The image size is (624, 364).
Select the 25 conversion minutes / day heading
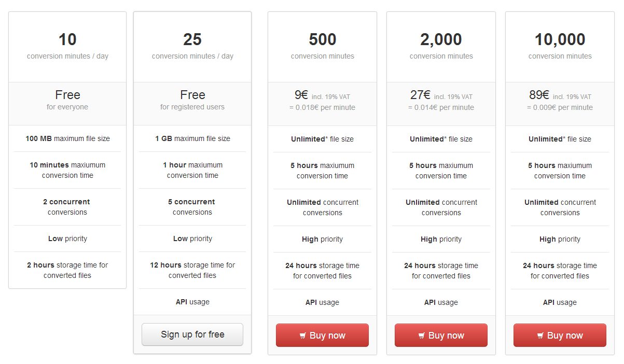pyautogui.click(x=192, y=40)
